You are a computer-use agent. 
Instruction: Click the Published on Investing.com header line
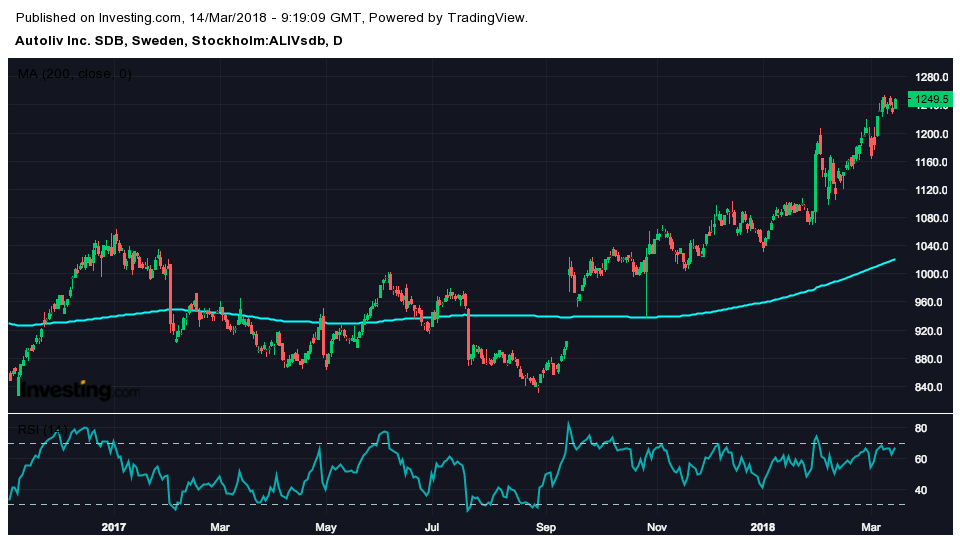coord(272,18)
